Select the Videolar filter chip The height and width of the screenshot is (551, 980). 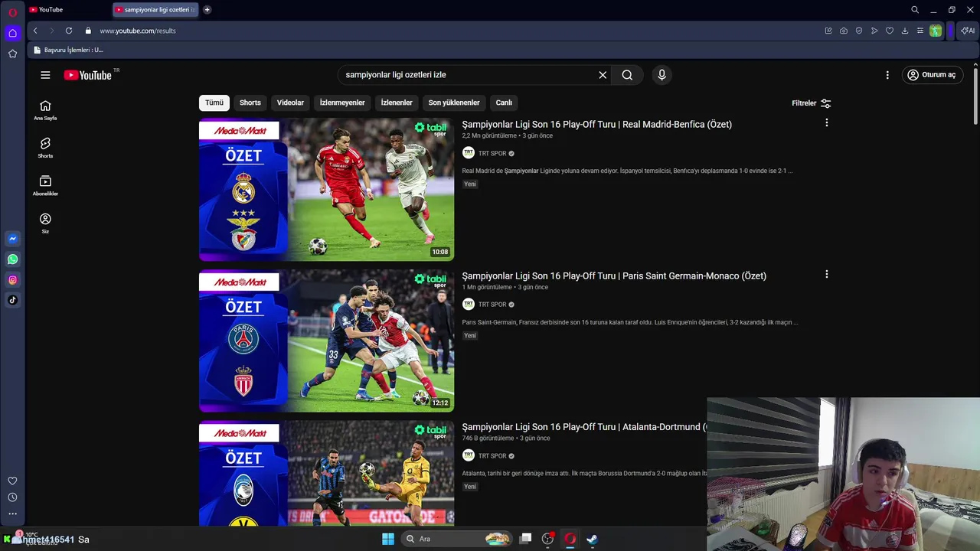(290, 103)
